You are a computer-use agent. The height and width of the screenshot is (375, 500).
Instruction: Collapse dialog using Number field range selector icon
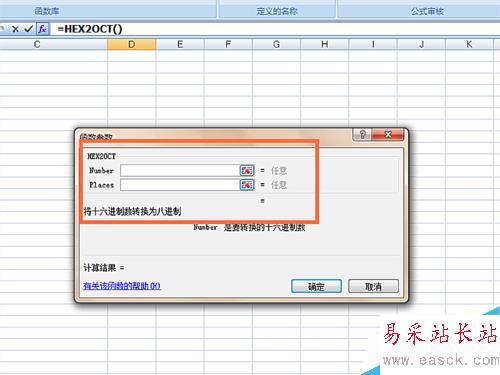247,170
